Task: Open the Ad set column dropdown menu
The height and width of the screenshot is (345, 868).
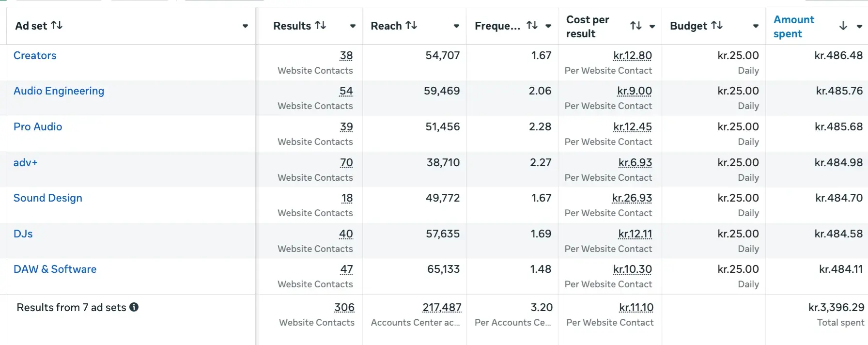Action: point(245,26)
